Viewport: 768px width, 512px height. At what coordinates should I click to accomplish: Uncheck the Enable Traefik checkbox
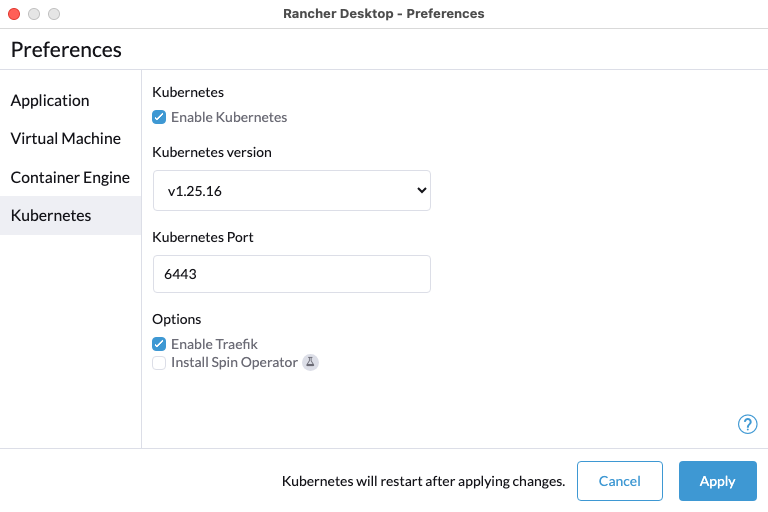159,344
